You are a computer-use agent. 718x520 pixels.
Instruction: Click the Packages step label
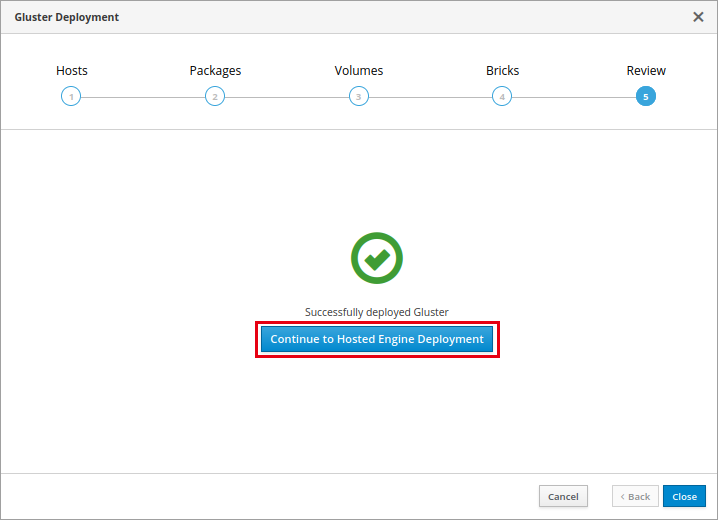tap(215, 71)
